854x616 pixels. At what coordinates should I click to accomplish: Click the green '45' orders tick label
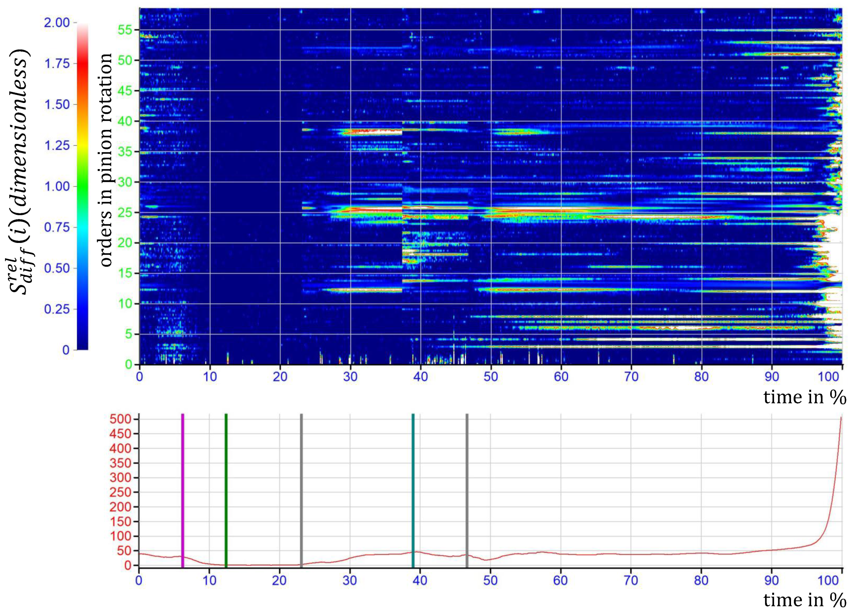coord(125,91)
